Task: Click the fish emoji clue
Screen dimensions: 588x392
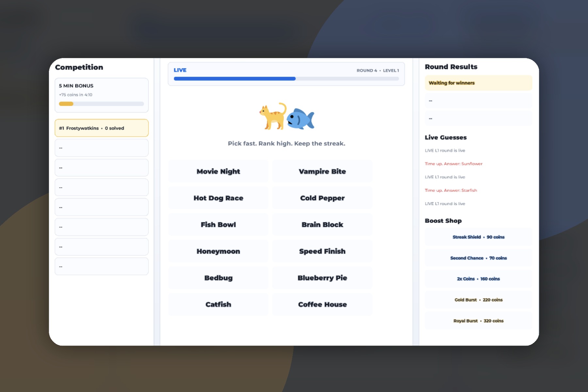Action: [301, 118]
